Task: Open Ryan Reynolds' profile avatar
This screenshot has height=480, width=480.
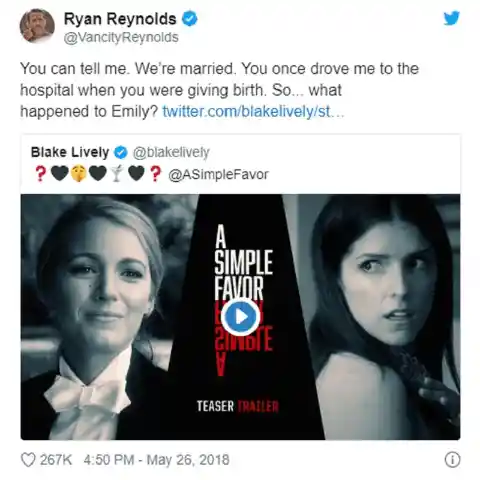Action: (37, 26)
